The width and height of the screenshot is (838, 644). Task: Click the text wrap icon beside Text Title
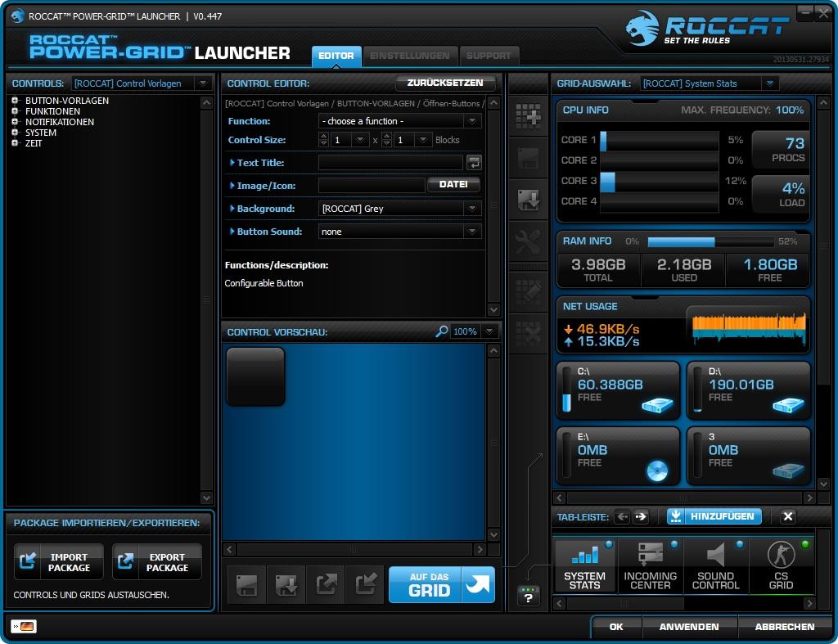pyautogui.click(x=474, y=163)
